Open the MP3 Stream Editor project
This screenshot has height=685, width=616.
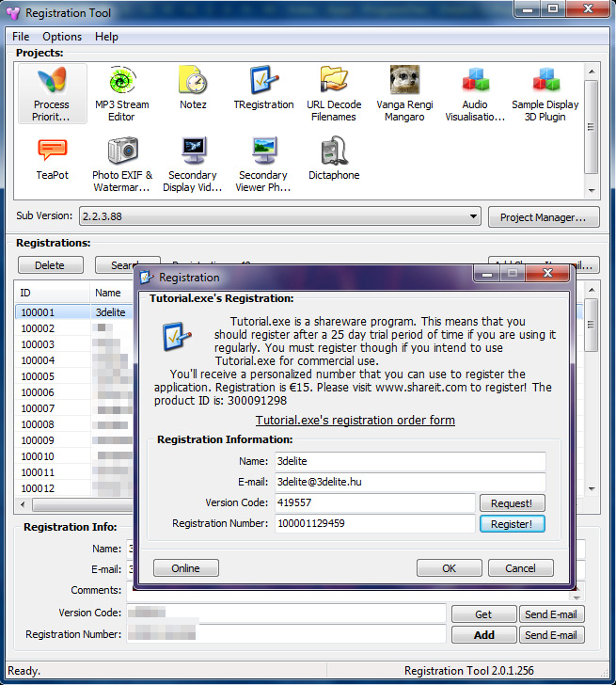(x=121, y=94)
